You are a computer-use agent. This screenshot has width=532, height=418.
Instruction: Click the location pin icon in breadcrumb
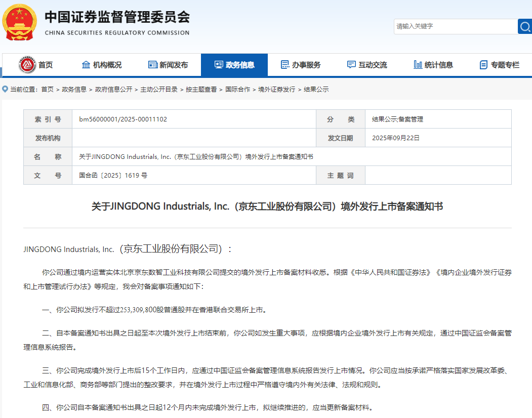[x=5, y=89]
